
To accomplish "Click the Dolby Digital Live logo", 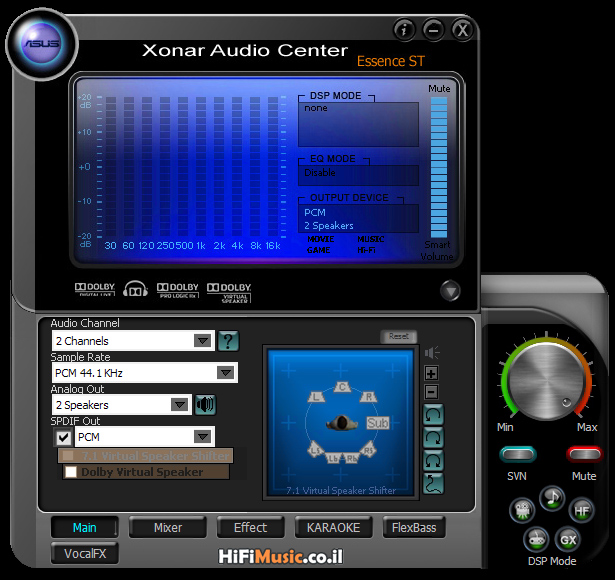I will (95, 289).
